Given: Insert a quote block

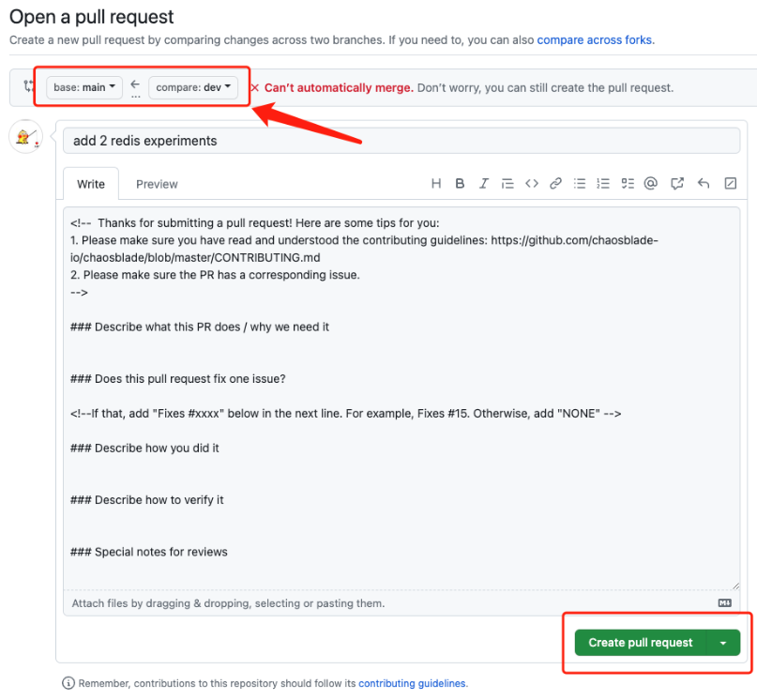Looking at the screenshot, I should pos(507,184).
